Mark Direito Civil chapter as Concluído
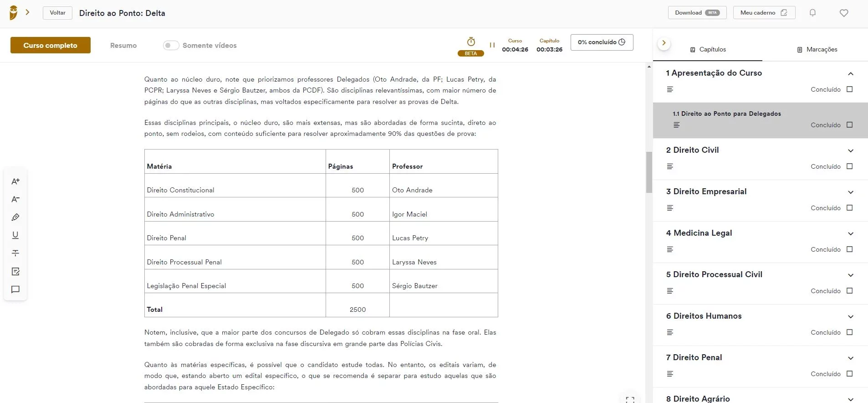 pyautogui.click(x=849, y=166)
